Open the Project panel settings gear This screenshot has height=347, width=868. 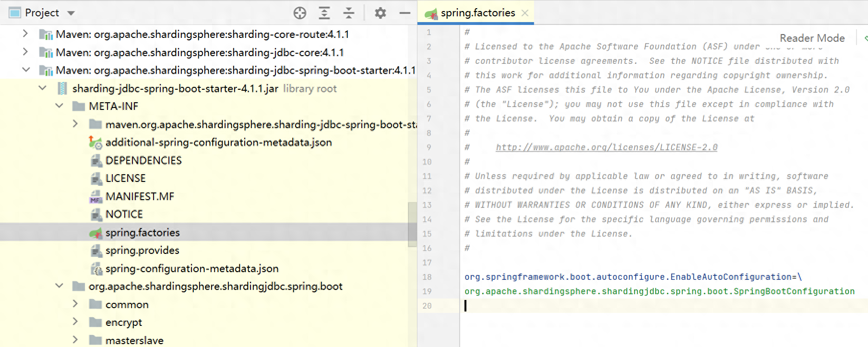(x=380, y=13)
